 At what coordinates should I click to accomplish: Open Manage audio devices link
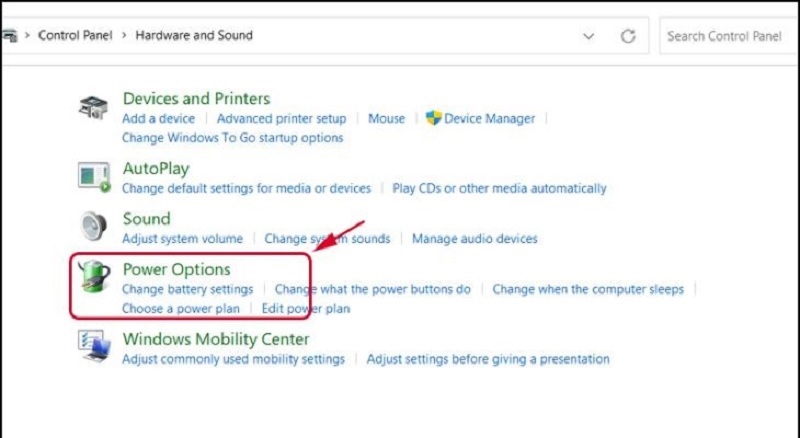[474, 239]
